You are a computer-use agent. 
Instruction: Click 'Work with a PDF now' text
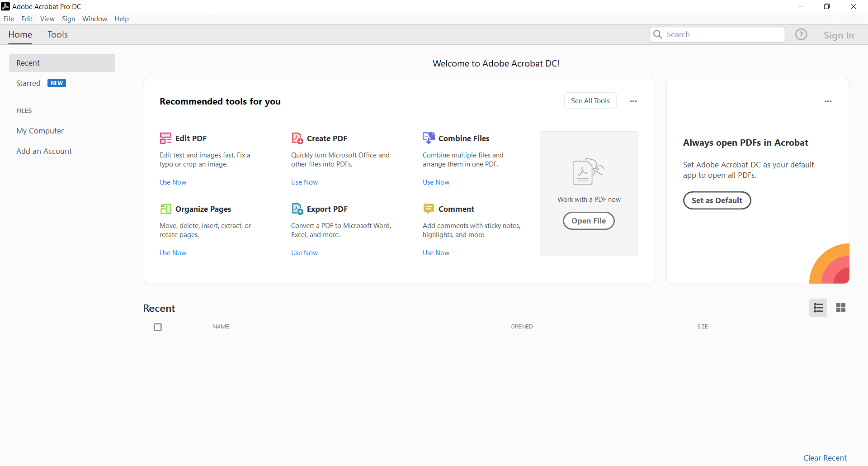pyautogui.click(x=589, y=200)
